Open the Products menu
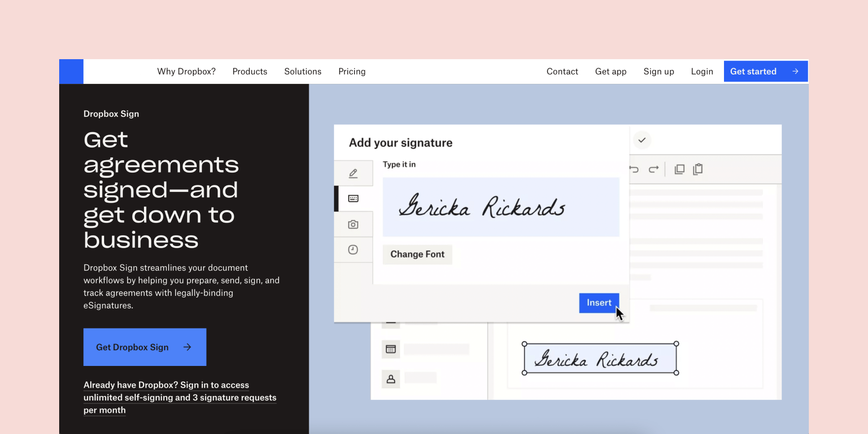 pyautogui.click(x=250, y=72)
